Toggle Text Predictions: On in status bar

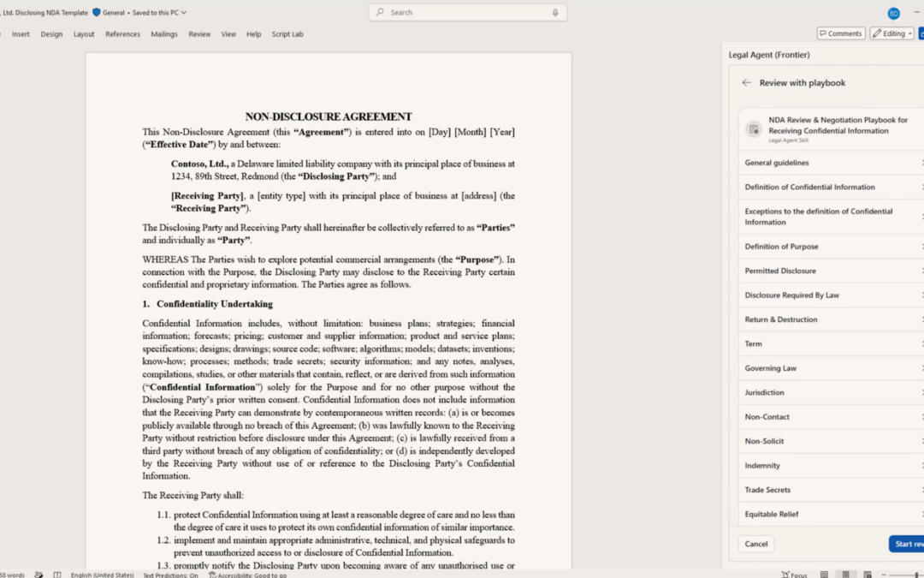pos(170,575)
